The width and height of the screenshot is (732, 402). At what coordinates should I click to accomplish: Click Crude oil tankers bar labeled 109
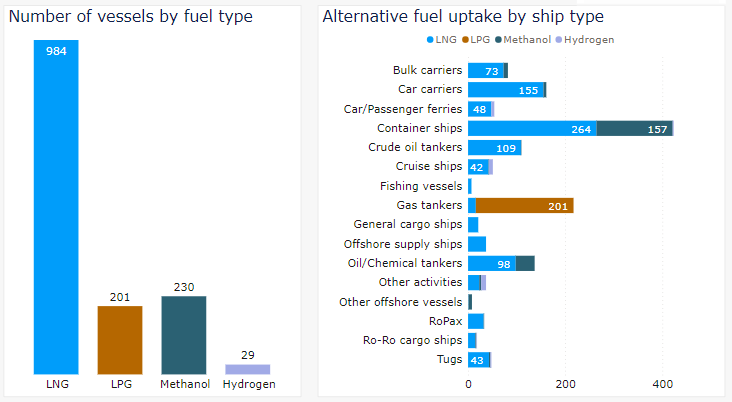point(494,148)
